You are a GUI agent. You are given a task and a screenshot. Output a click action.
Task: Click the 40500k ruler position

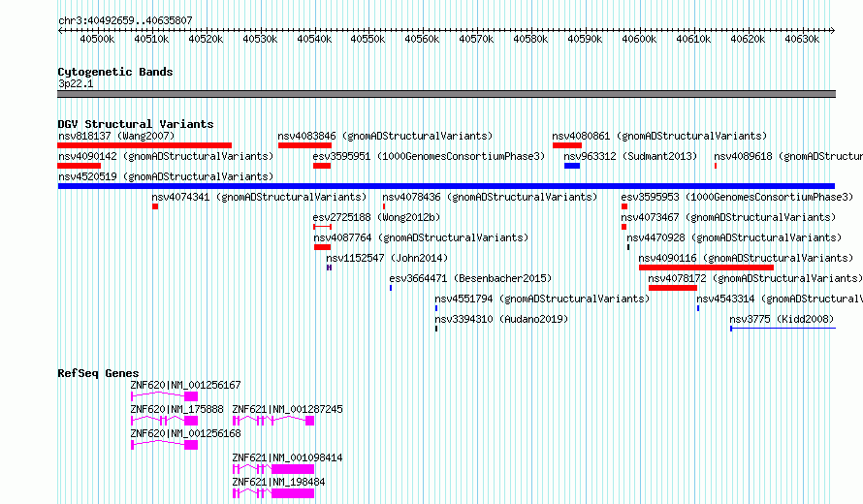(97, 39)
